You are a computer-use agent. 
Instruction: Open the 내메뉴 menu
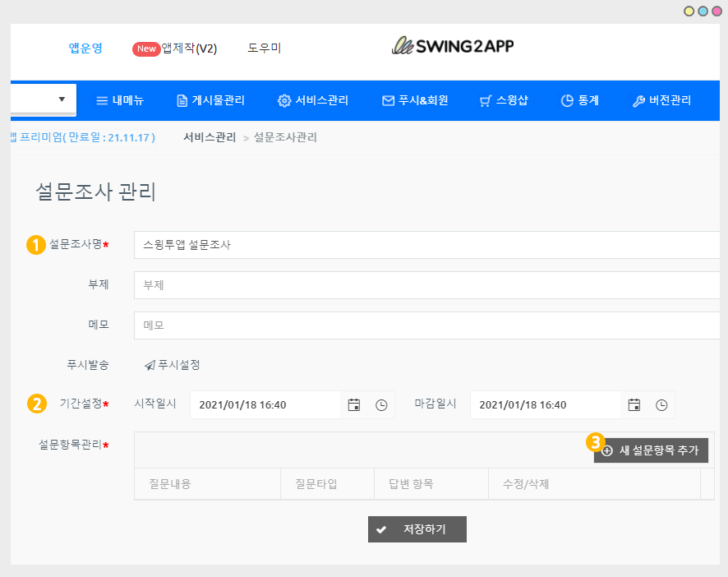pos(120,101)
